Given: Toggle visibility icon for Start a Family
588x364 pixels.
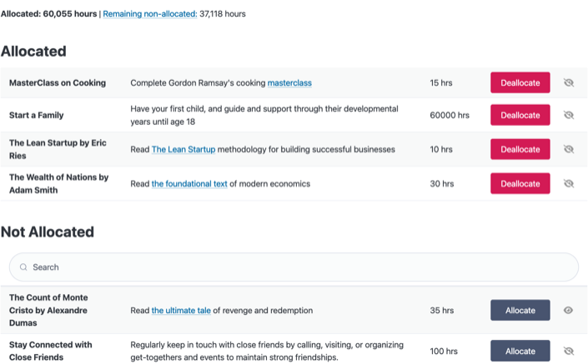Looking at the screenshot, I should 569,115.
